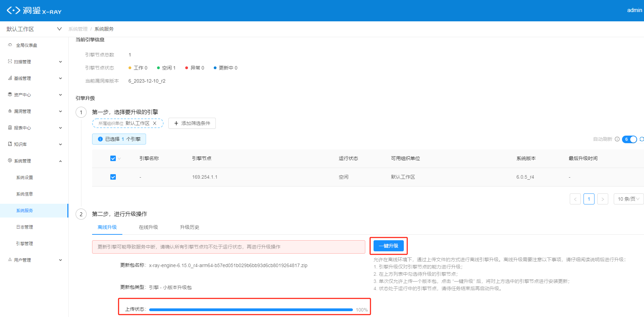Remove the 默认工作区 filter chip with its X
Viewport: 644px width, 317px height.
click(x=155, y=123)
